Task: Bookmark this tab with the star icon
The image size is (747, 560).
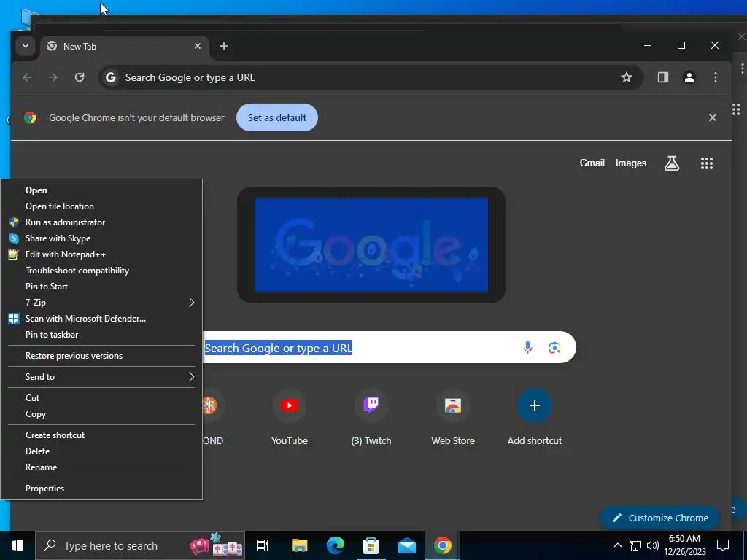Action: tap(627, 77)
